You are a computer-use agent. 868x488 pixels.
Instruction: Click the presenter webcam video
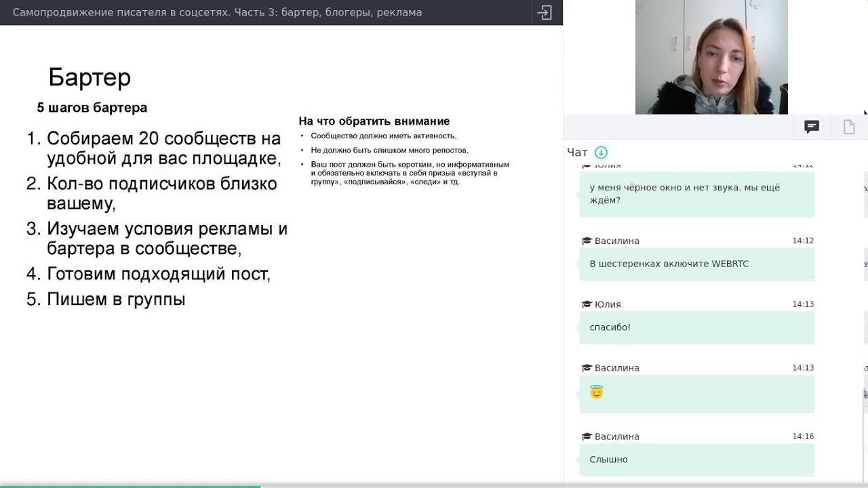coord(711,57)
